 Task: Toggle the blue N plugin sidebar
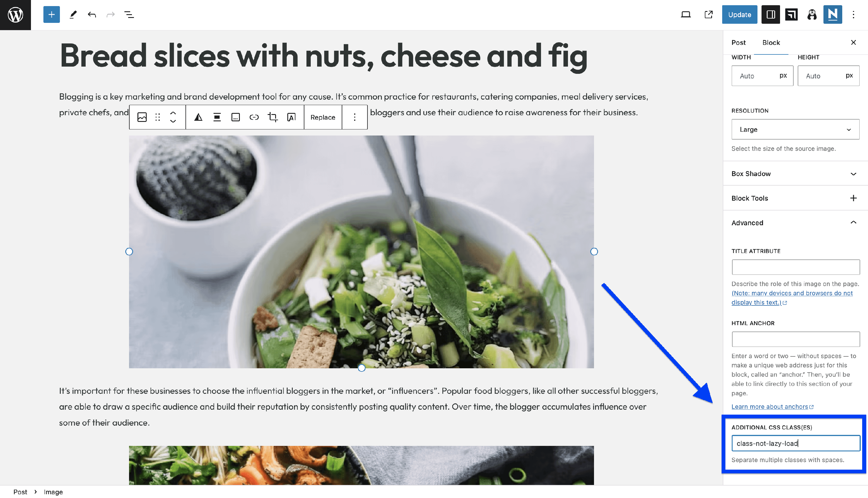point(832,14)
